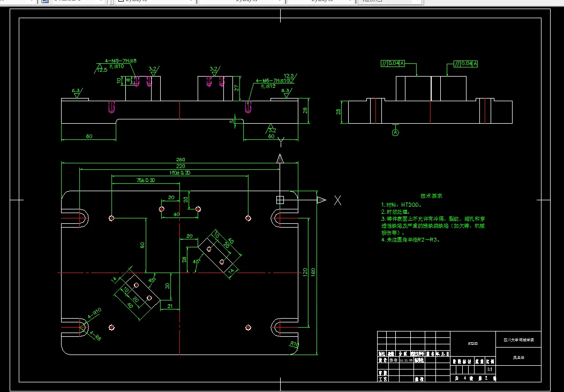The image size is (564, 392).
Task: Pick the 150±0.20 dimension text
Action: pyautogui.click(x=180, y=172)
